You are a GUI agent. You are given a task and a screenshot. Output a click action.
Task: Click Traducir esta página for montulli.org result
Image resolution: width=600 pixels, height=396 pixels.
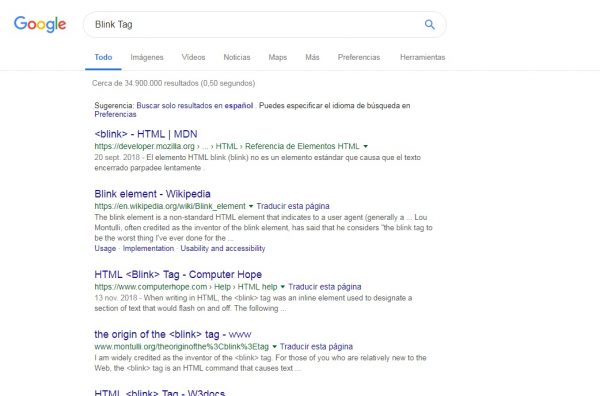[x=316, y=347]
